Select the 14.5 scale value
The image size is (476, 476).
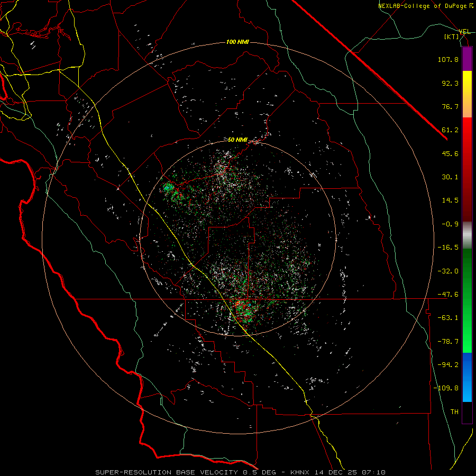pyautogui.click(x=450, y=200)
